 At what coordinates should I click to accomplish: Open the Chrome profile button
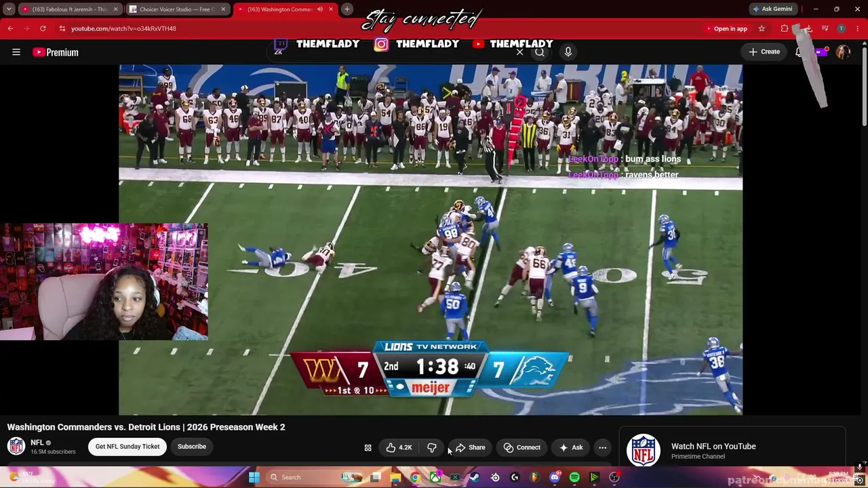click(841, 28)
